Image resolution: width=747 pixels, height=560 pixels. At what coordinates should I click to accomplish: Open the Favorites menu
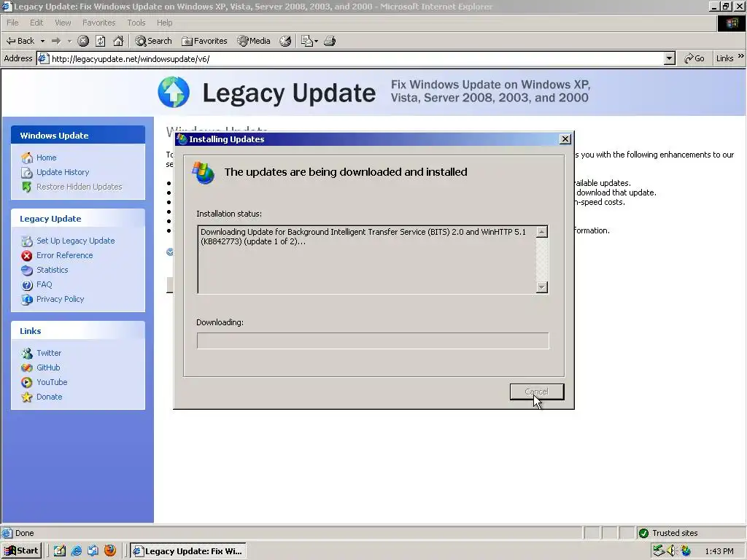click(x=98, y=23)
